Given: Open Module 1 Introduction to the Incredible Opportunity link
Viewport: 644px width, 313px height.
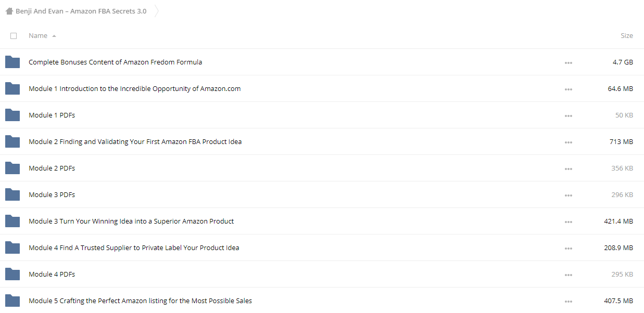Looking at the screenshot, I should coord(135,89).
